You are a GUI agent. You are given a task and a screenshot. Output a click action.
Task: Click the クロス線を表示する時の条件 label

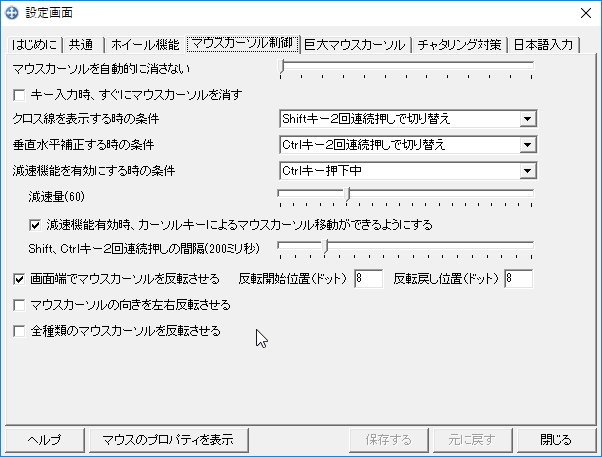tap(86, 119)
